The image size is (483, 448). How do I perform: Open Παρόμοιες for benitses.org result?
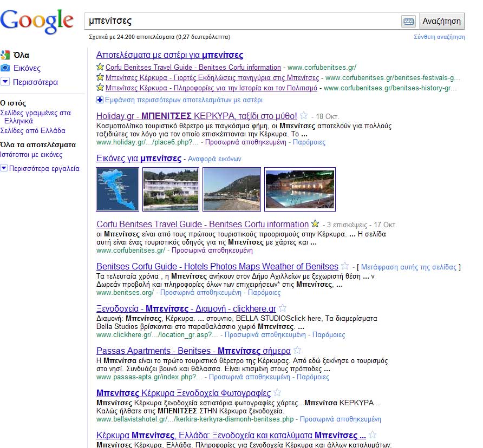click(x=264, y=293)
